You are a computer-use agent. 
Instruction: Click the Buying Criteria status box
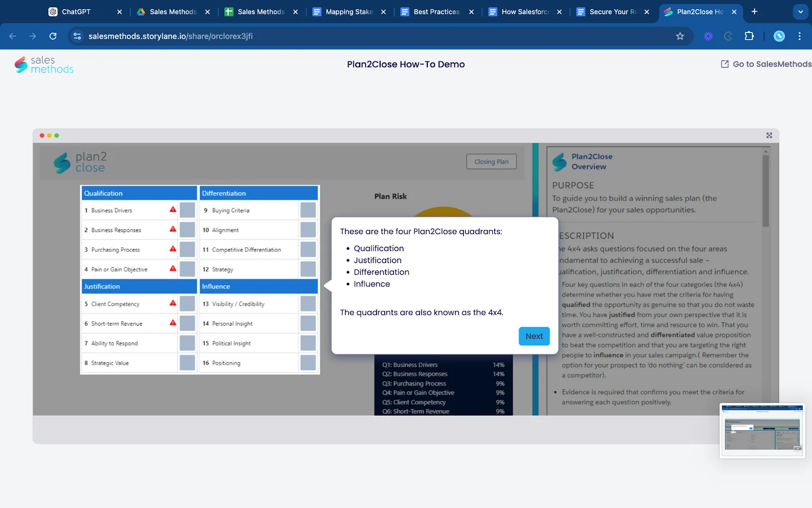308,210
